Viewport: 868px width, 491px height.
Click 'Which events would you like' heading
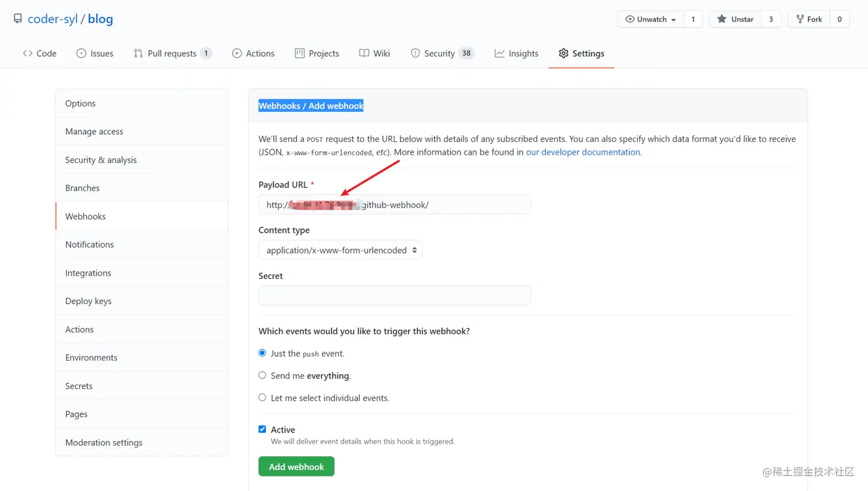364,331
